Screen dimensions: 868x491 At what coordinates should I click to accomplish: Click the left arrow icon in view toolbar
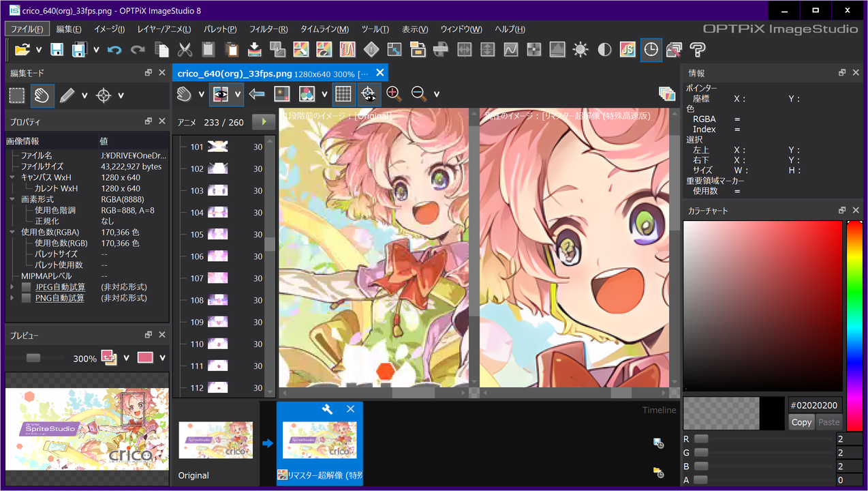(x=257, y=93)
